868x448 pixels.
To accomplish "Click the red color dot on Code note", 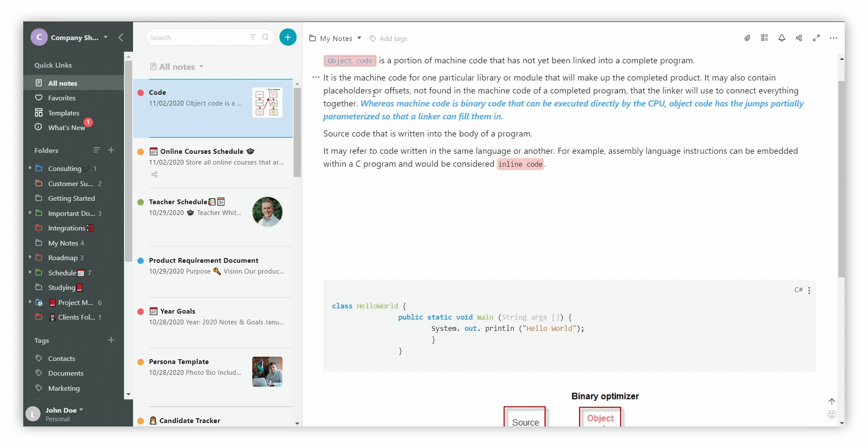I will pyautogui.click(x=140, y=92).
